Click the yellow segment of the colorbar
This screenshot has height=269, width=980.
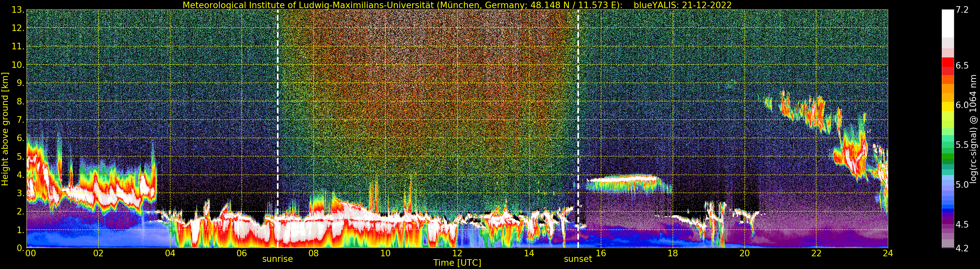click(x=948, y=106)
